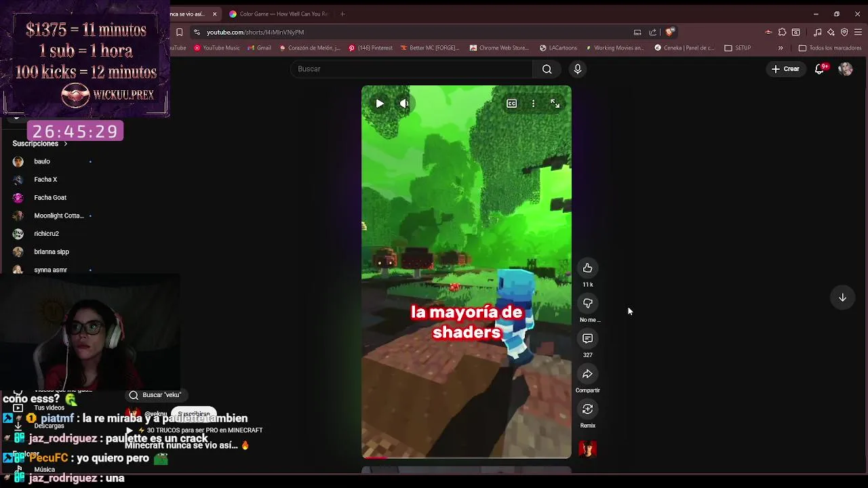Open YouTube notifications bell
868x488 pixels.
coord(821,69)
